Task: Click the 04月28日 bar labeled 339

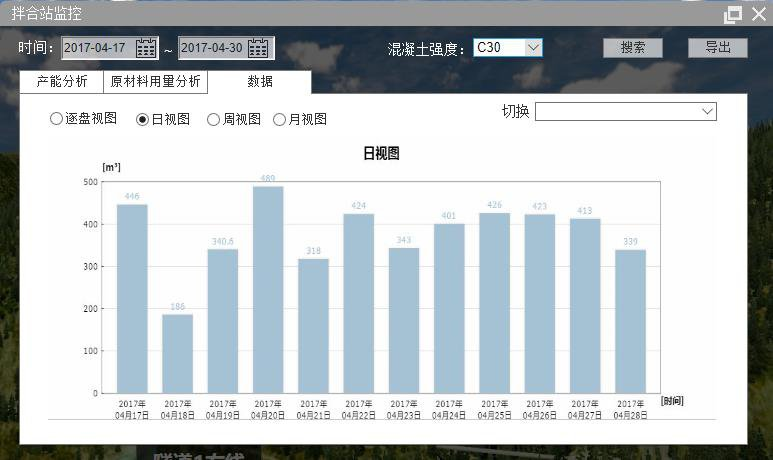Action: (631, 321)
